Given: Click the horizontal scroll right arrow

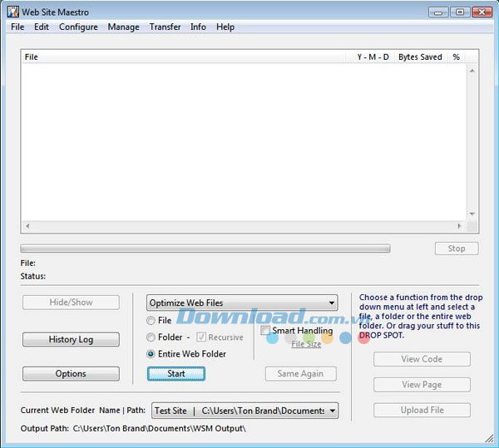Looking at the screenshot, I should (459, 226).
